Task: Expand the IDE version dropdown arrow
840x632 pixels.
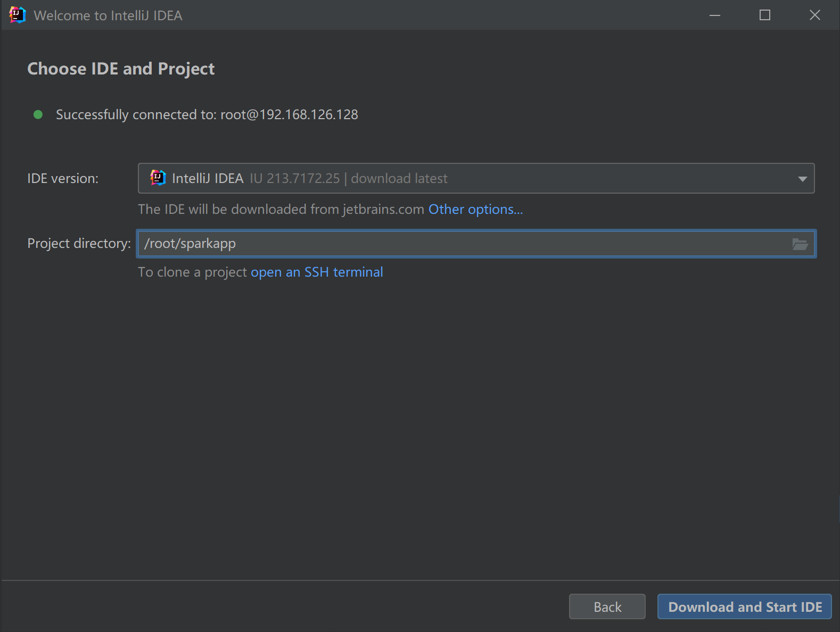Action: (802, 179)
